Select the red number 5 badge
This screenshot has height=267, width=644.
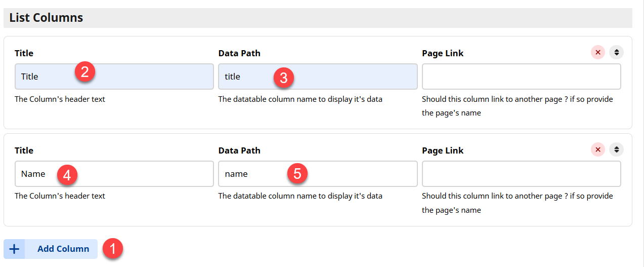pyautogui.click(x=297, y=173)
